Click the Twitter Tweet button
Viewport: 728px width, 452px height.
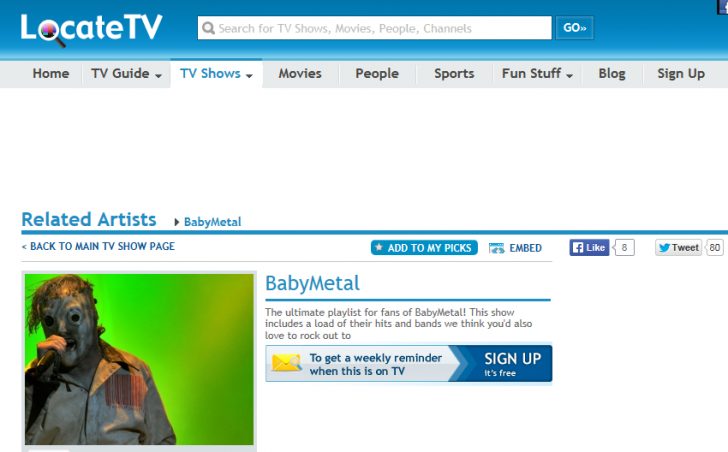pos(679,247)
